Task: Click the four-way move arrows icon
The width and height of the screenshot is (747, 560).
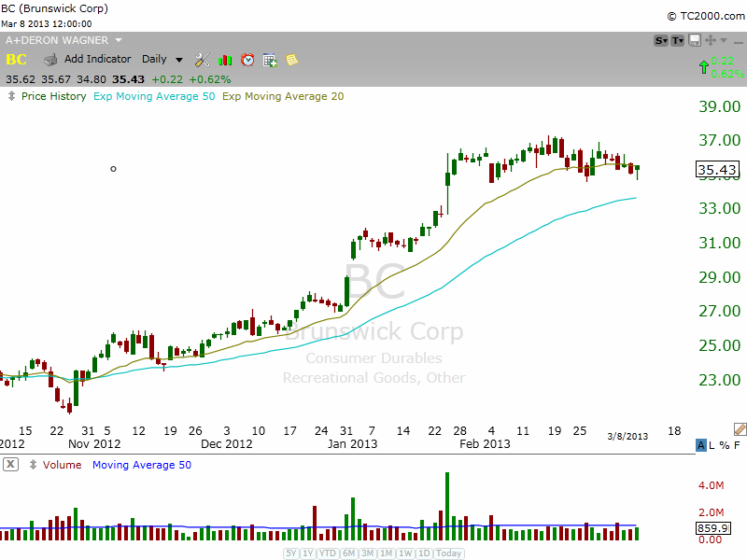Action: (711, 40)
